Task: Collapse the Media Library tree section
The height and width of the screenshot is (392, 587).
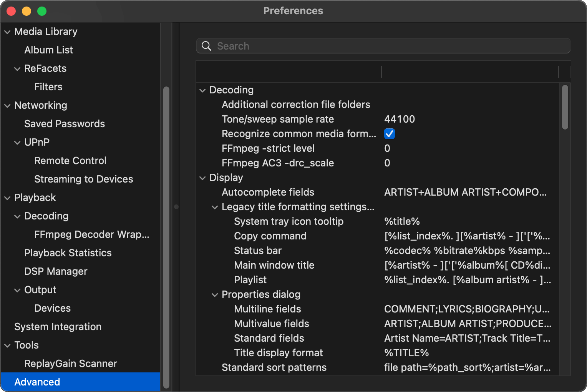Action: point(7,32)
